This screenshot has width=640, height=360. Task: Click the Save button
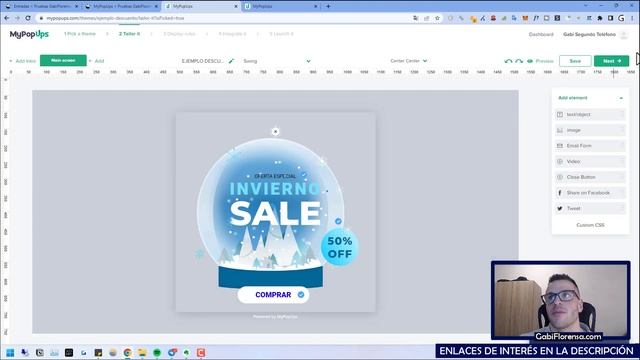pyautogui.click(x=575, y=61)
